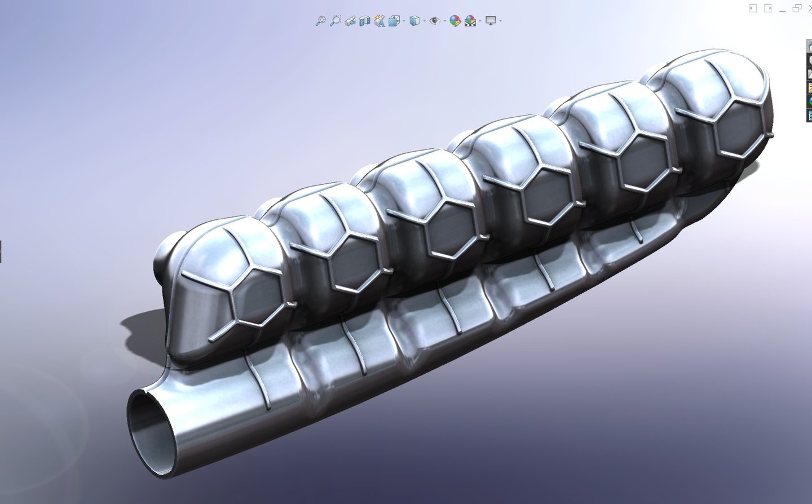Screen dimensions: 812x504
Task: Expand the Apply Scene dropdown arrow
Action: tap(480, 21)
